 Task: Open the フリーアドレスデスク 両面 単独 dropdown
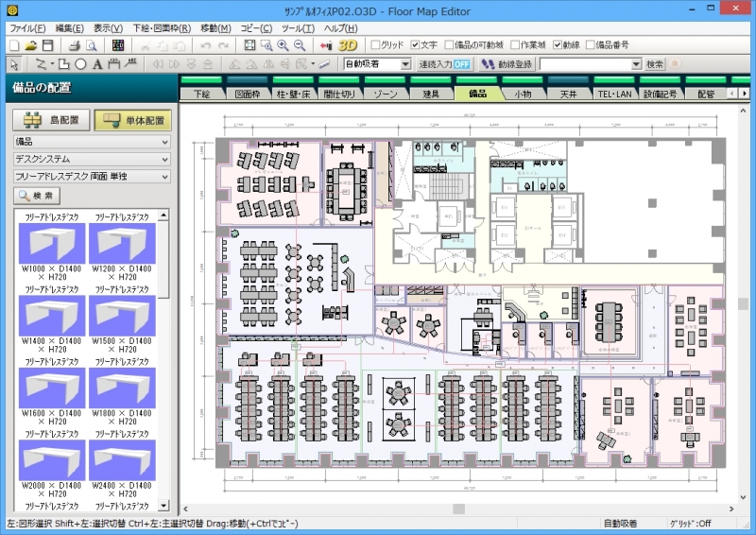(x=165, y=176)
